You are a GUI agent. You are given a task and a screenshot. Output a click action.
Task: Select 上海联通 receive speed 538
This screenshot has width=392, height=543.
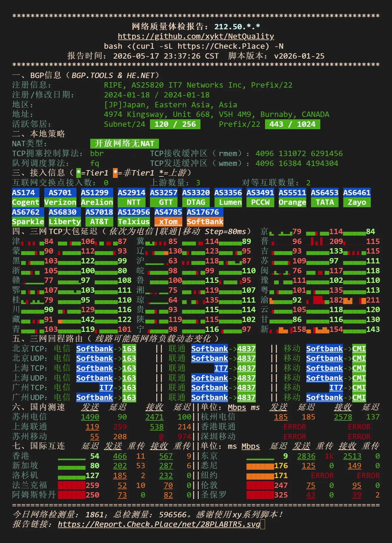pyautogui.click(x=157, y=427)
